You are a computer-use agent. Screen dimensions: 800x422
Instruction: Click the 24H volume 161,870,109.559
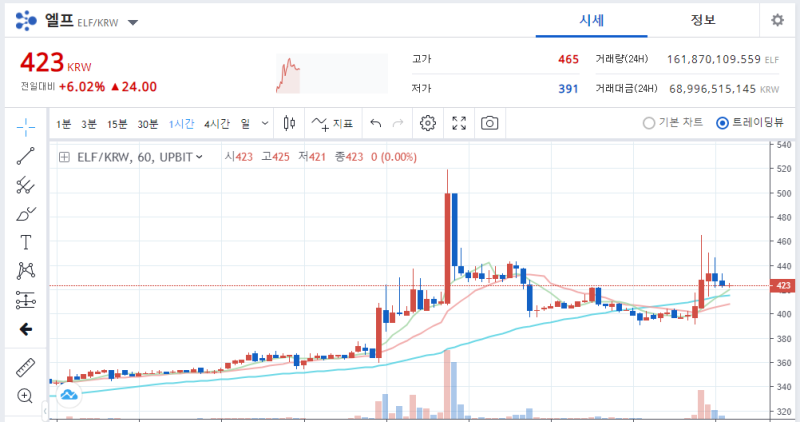click(x=714, y=59)
